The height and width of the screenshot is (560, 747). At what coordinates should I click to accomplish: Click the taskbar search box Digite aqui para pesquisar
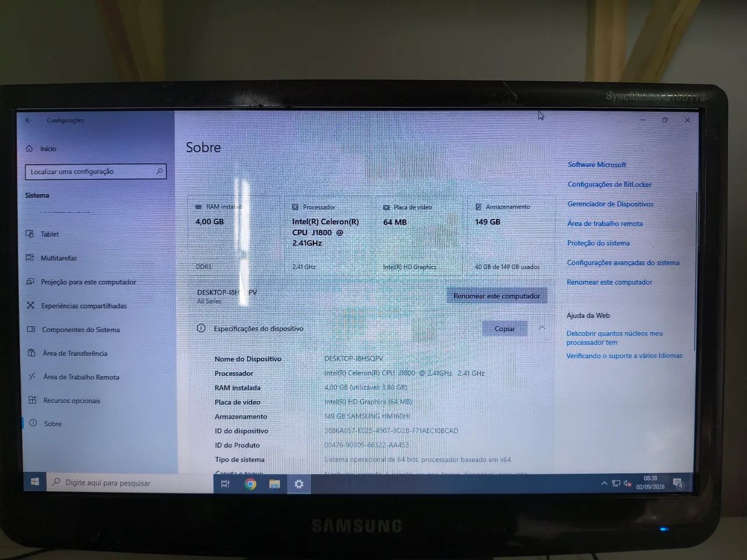(130, 483)
